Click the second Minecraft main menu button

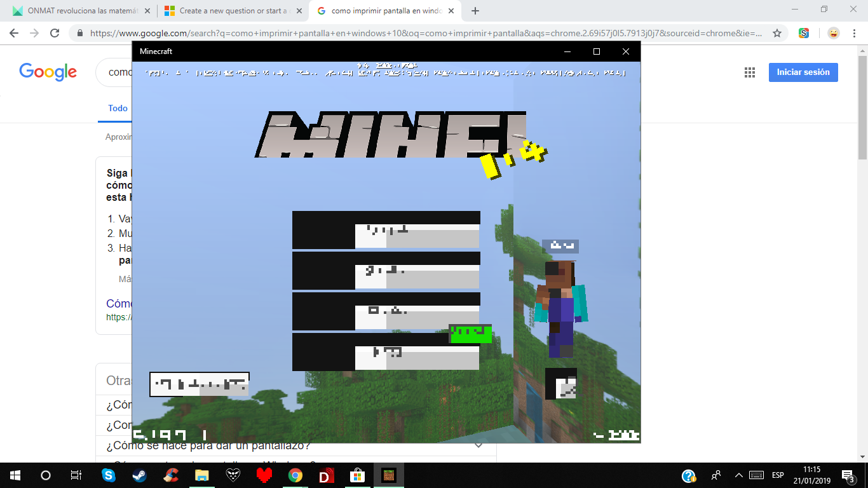(386, 271)
